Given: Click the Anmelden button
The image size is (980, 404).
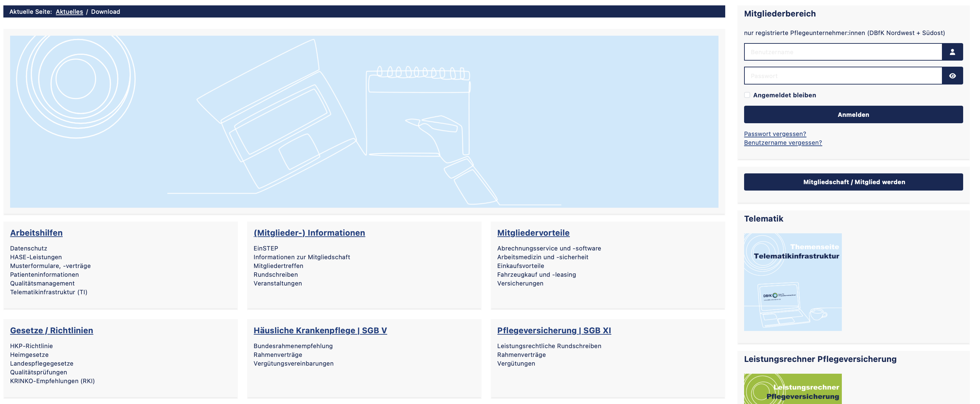Looking at the screenshot, I should 853,114.
